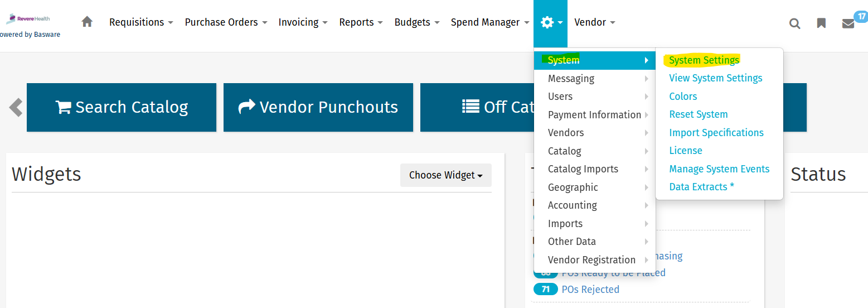Open the search magnifier icon

point(795,23)
